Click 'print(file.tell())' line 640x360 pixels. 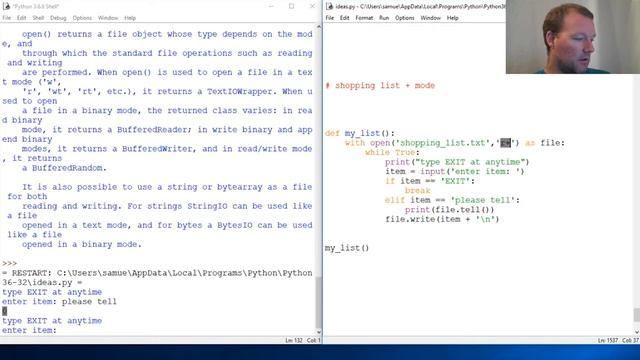[x=449, y=210]
